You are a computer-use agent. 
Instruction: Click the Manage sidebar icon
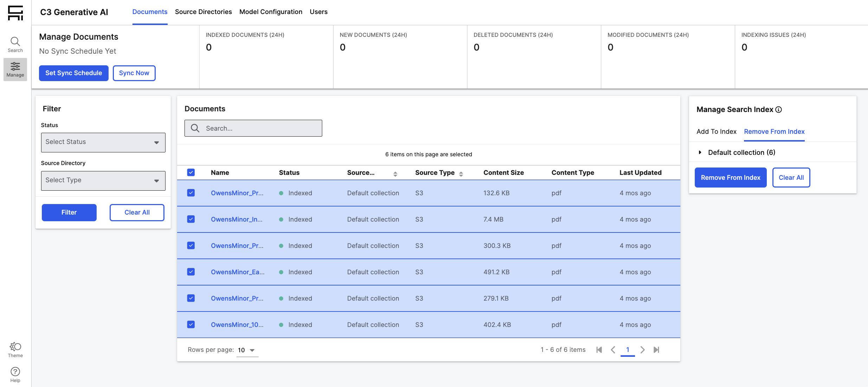tap(15, 69)
